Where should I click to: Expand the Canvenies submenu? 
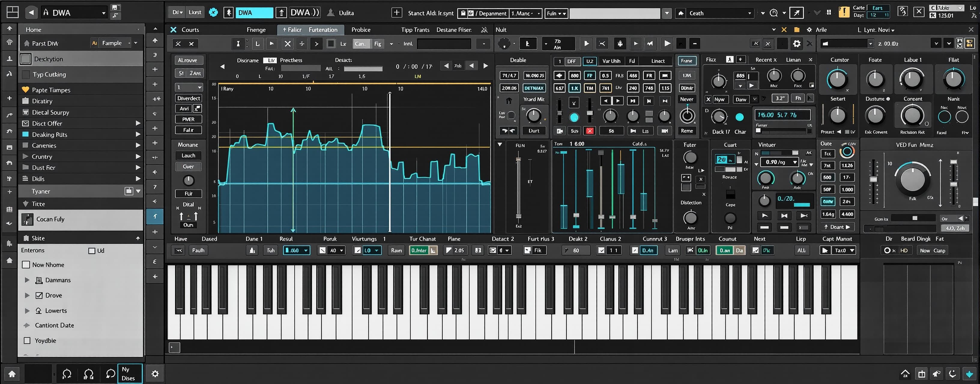tap(138, 145)
